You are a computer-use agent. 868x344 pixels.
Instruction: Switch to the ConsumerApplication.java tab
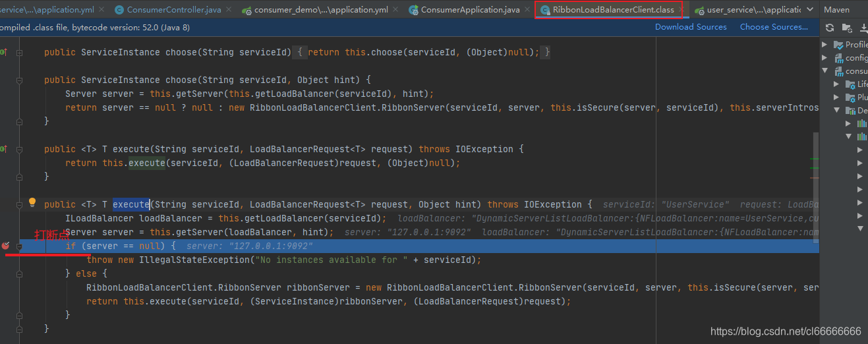point(470,10)
